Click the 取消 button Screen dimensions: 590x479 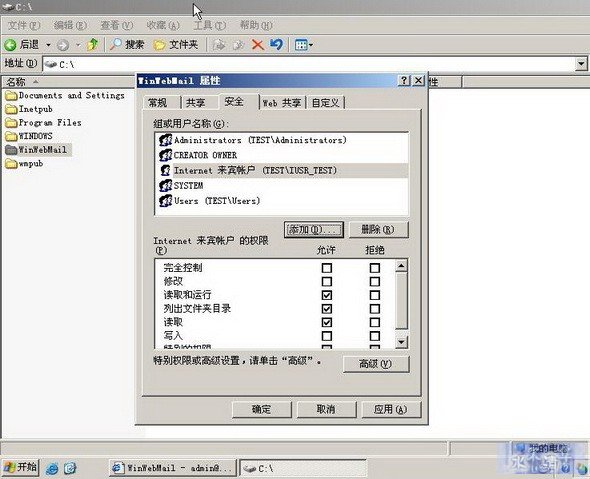[326, 409]
